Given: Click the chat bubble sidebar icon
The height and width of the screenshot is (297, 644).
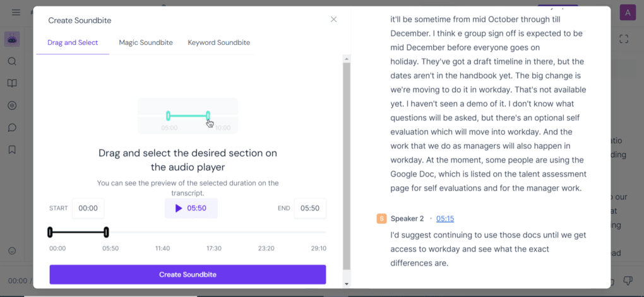Looking at the screenshot, I should (12, 127).
